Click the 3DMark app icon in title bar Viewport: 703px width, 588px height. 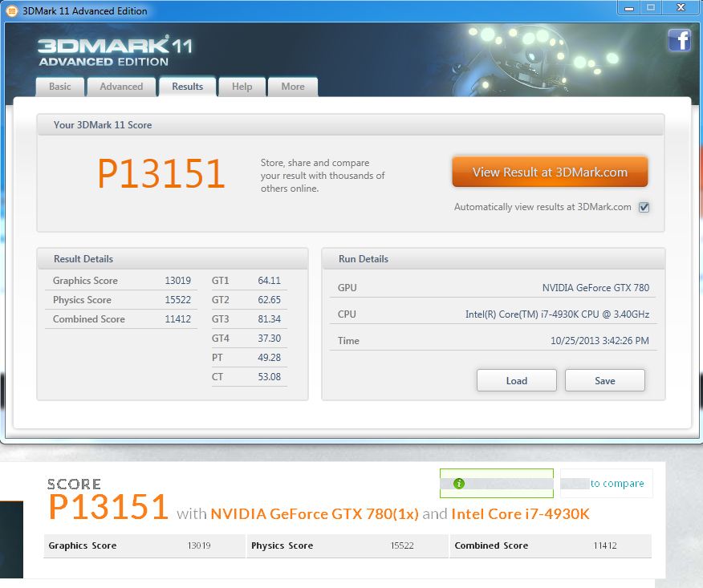(11, 10)
